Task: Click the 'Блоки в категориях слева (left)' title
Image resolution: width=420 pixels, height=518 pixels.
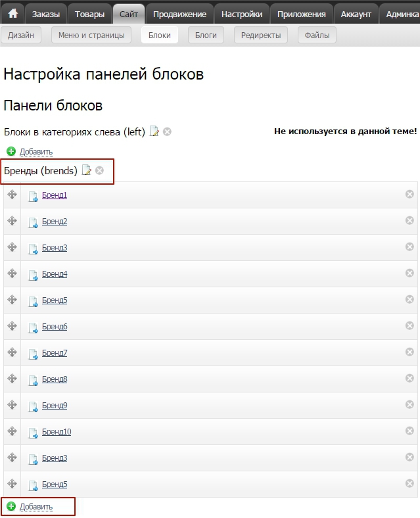Action: tap(74, 132)
